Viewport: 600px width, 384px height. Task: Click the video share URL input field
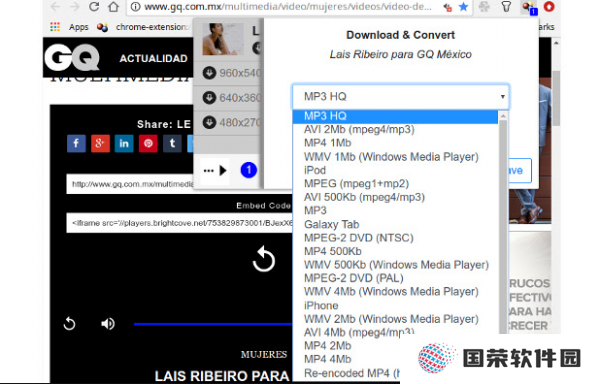pyautogui.click(x=130, y=184)
